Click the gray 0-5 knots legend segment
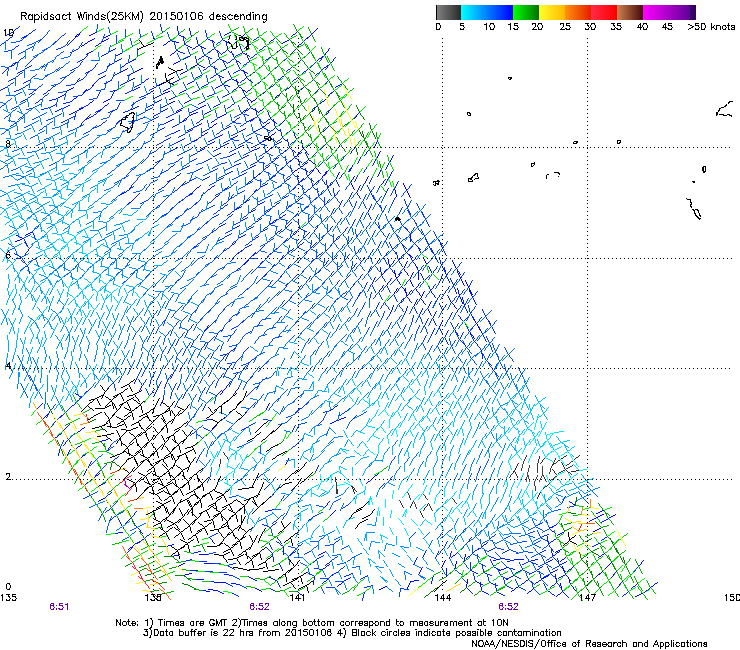The image size is (740, 650). click(448, 12)
